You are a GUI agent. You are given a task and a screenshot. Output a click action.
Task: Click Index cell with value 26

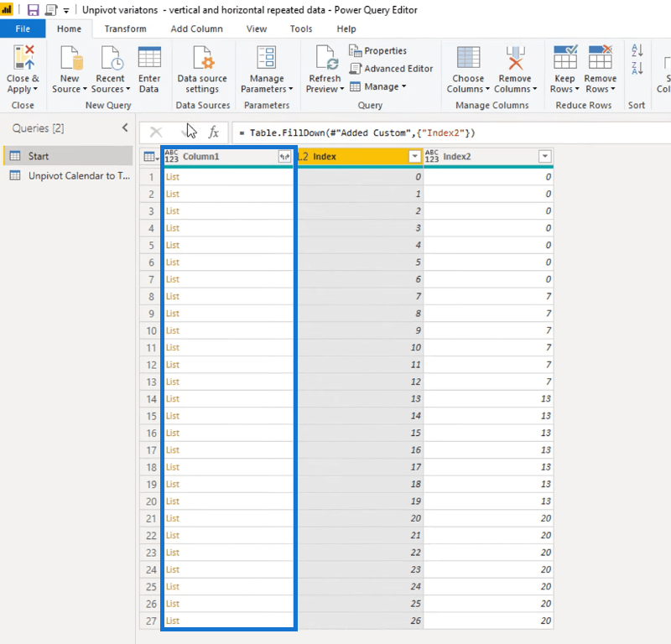tap(359, 621)
